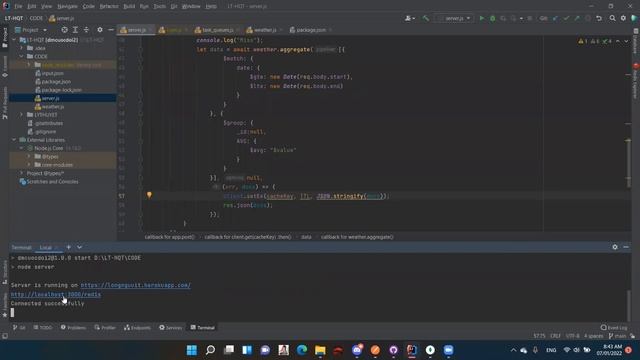Open terminal sessions chevron dropdown
Viewport: 640px width, 360px height.
tap(79, 247)
